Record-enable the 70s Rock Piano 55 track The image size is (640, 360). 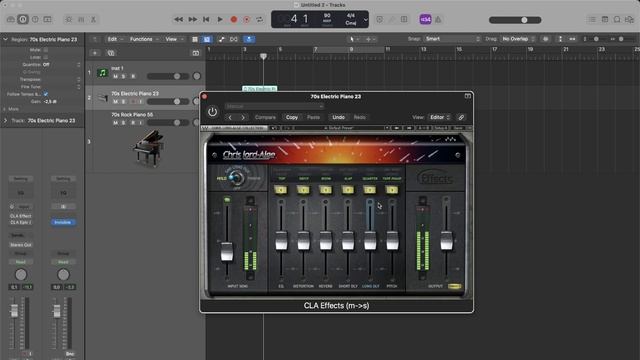[133, 123]
